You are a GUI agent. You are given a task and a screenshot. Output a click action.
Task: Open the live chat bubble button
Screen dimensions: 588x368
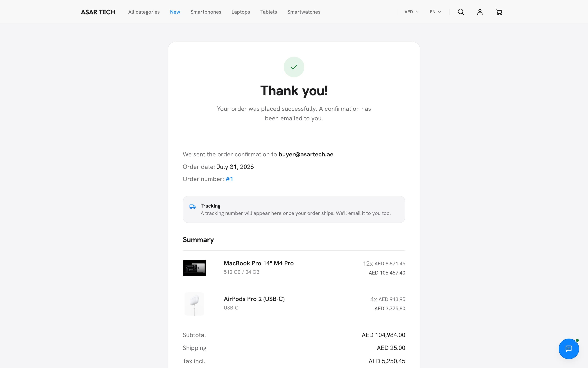pyautogui.click(x=569, y=348)
